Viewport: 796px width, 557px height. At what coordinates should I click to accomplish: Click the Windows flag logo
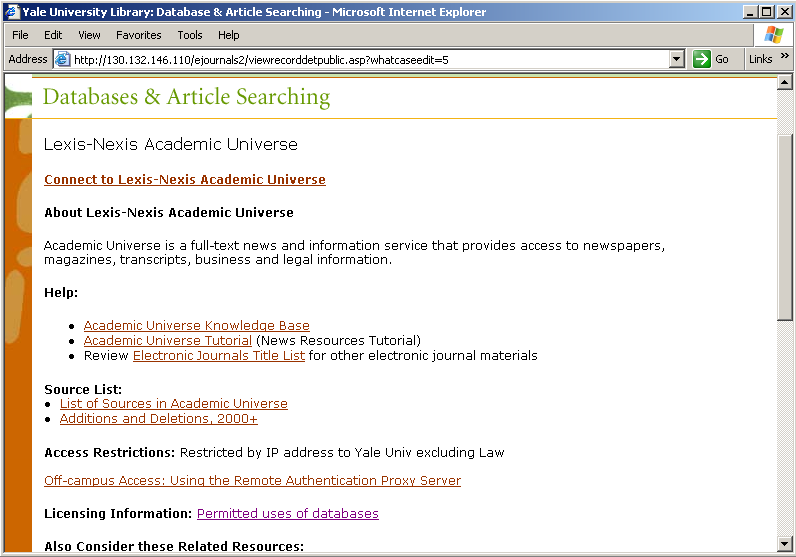click(x=773, y=35)
